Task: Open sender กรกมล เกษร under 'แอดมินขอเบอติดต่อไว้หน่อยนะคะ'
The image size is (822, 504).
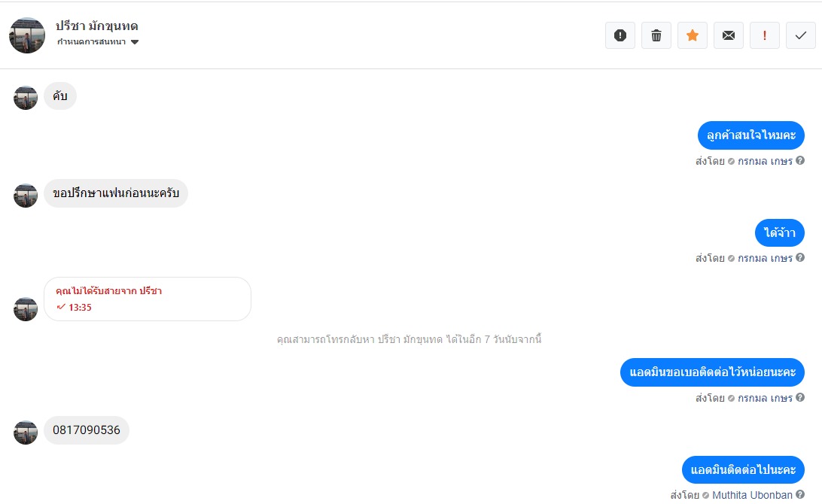Action: [x=765, y=398]
